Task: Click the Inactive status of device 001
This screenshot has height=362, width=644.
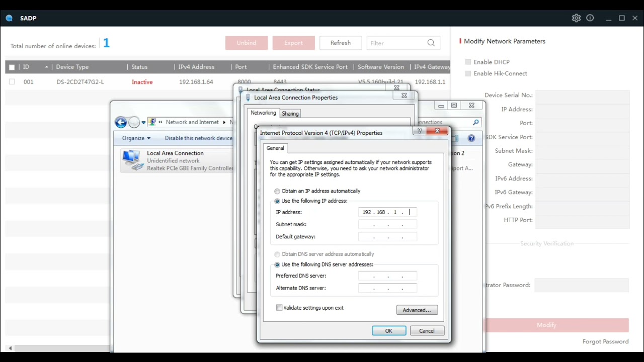Action: pyautogui.click(x=142, y=82)
